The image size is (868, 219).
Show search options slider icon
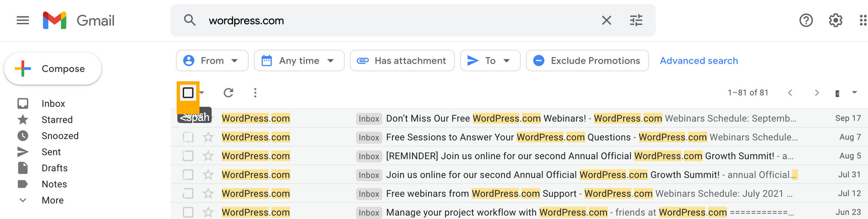636,20
